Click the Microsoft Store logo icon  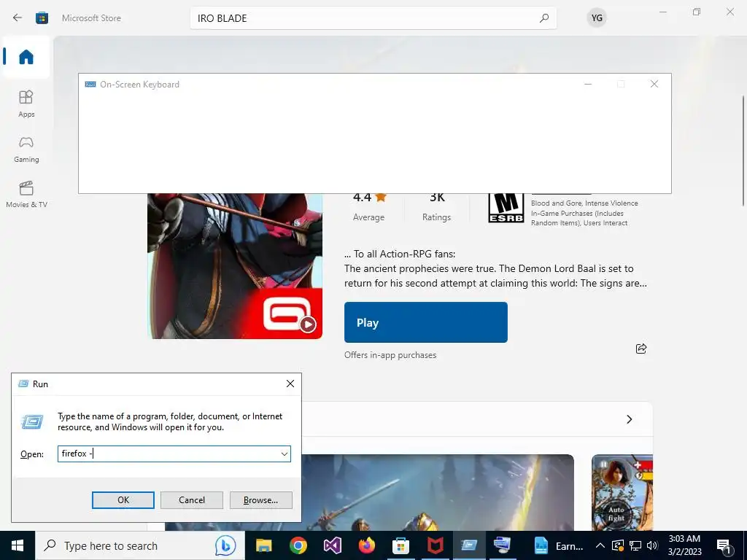(42, 18)
